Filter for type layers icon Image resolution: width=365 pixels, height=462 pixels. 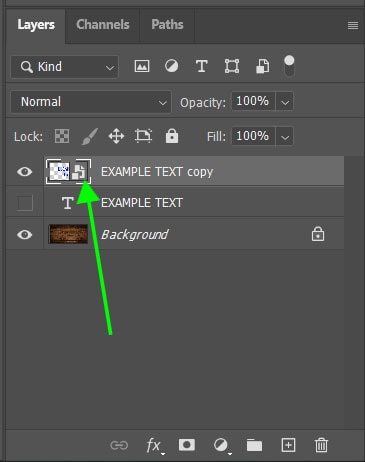pos(201,66)
